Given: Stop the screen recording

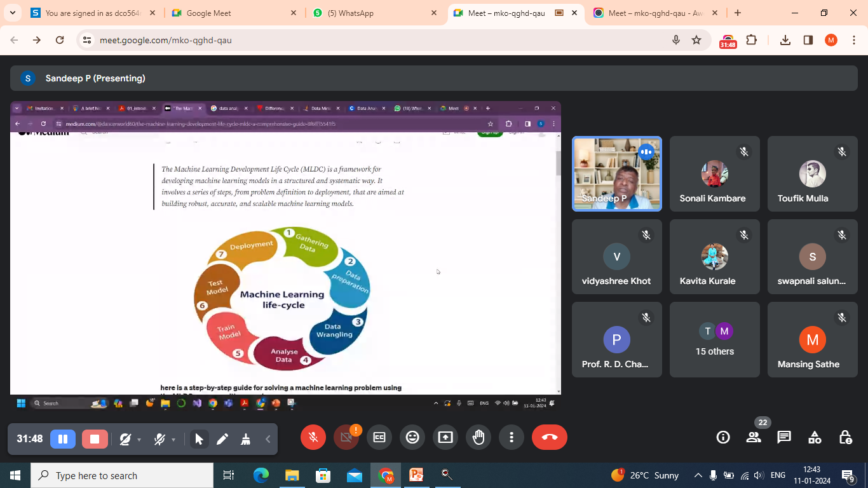Looking at the screenshot, I should (95, 439).
